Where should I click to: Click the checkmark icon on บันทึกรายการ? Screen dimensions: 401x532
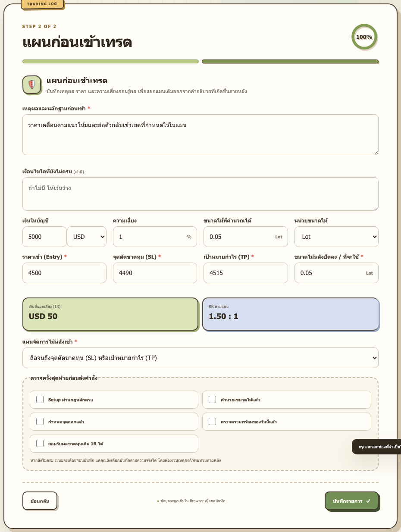tap(368, 501)
